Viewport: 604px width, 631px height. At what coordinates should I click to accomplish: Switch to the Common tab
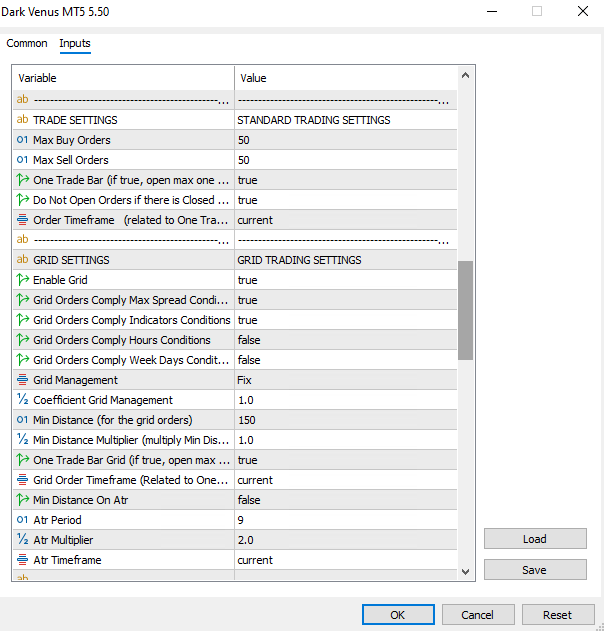click(x=27, y=44)
